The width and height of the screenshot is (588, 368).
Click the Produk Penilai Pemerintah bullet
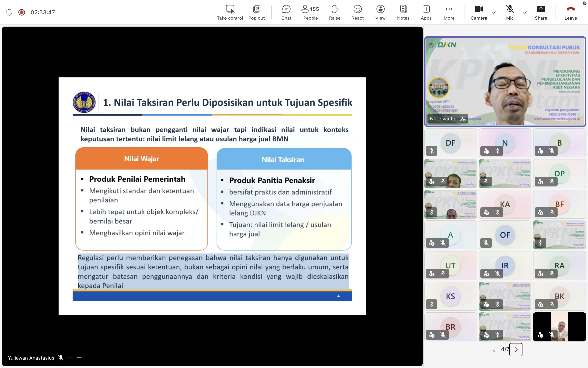(137, 179)
